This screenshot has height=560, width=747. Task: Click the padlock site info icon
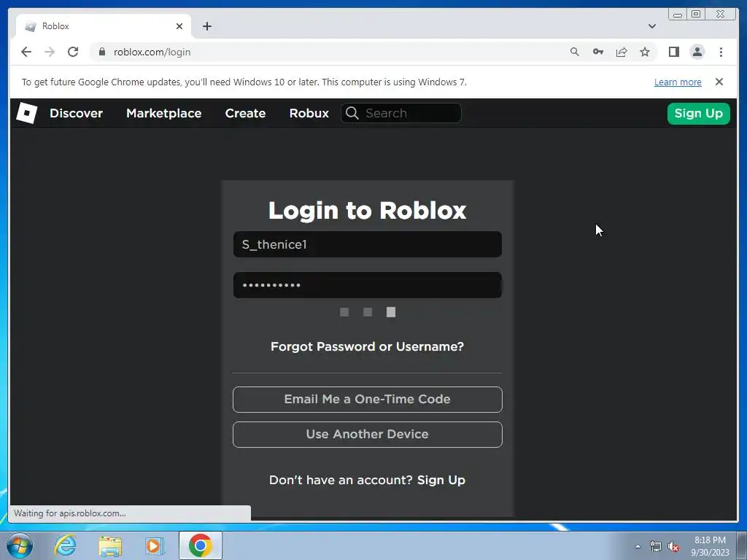tap(102, 52)
